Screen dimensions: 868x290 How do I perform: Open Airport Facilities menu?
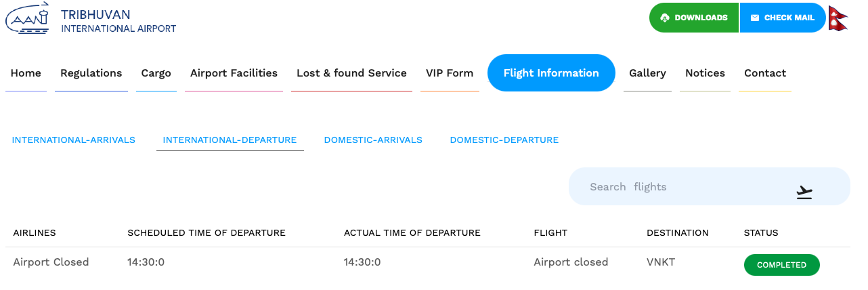click(234, 73)
